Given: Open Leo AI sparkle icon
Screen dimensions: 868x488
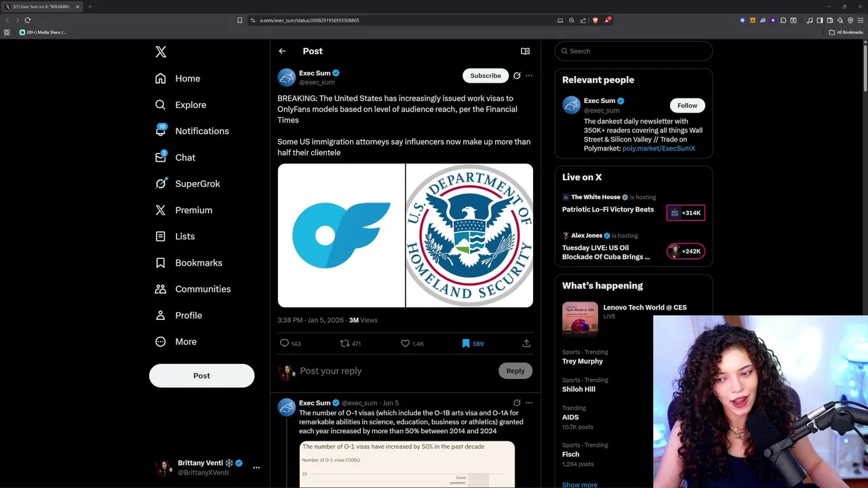Looking at the screenshot, I should tap(840, 20).
